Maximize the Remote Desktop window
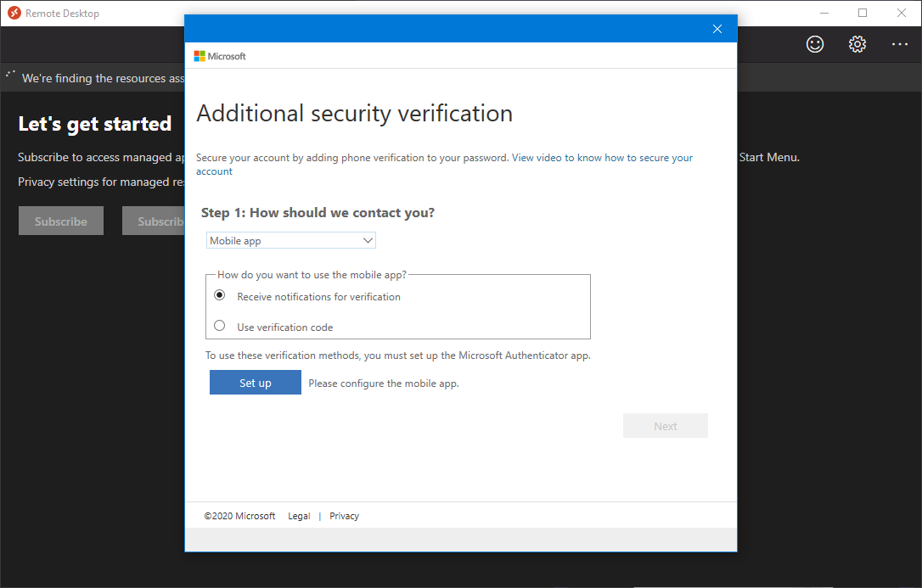The width and height of the screenshot is (922, 588). click(863, 13)
